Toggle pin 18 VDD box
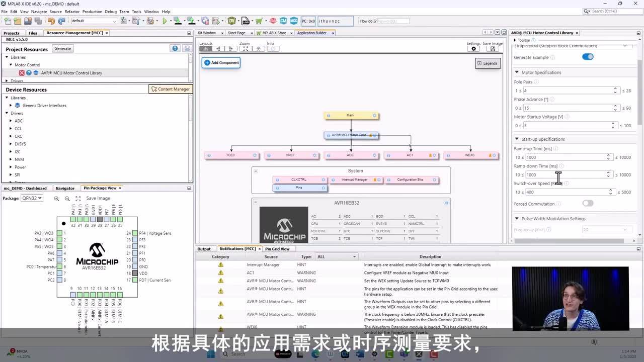Image resolution: width=644 pixels, height=362 pixels. (x=135, y=273)
